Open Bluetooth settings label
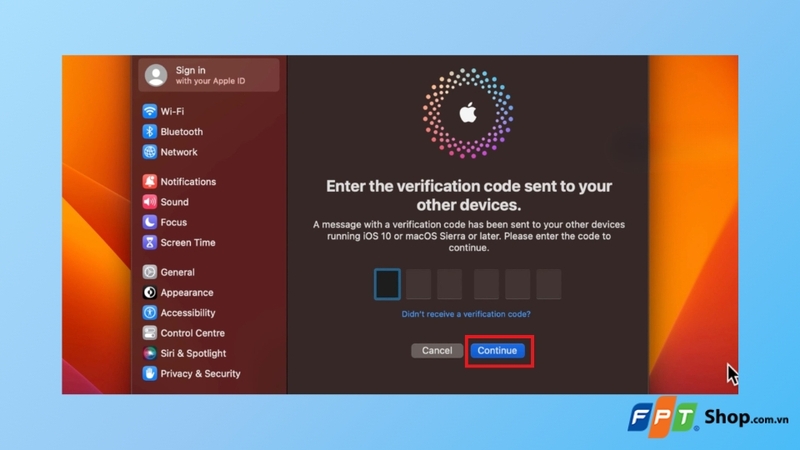The height and width of the screenshot is (450, 800). click(x=182, y=132)
